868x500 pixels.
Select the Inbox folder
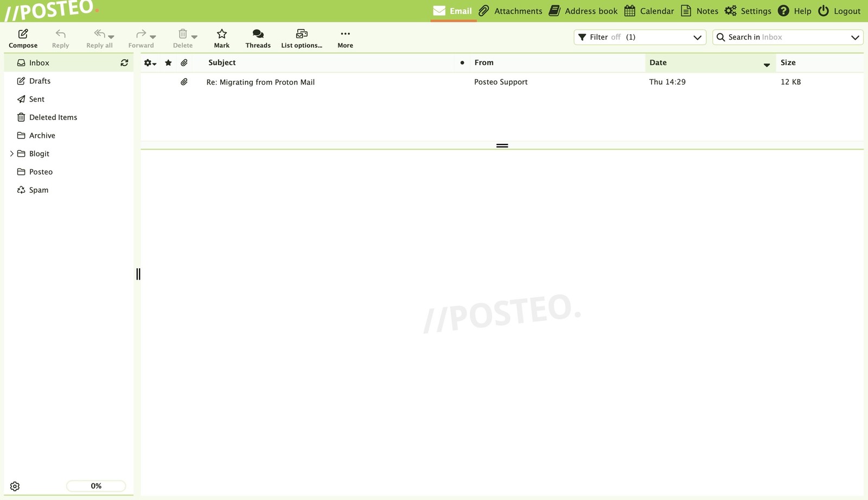point(68,63)
